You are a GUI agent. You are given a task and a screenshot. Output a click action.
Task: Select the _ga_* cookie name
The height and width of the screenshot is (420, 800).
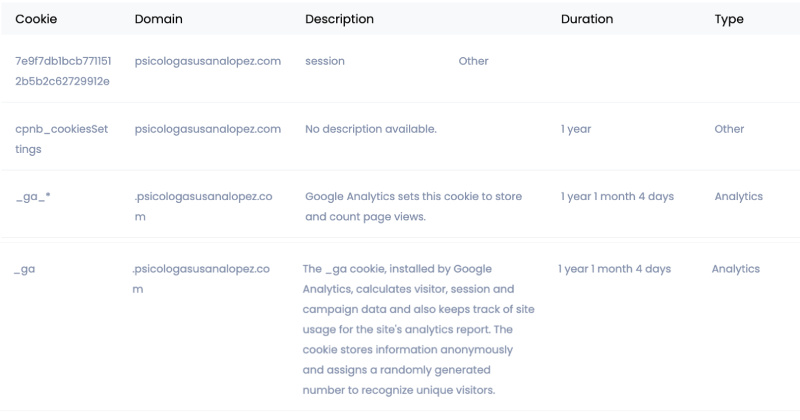click(x=33, y=197)
